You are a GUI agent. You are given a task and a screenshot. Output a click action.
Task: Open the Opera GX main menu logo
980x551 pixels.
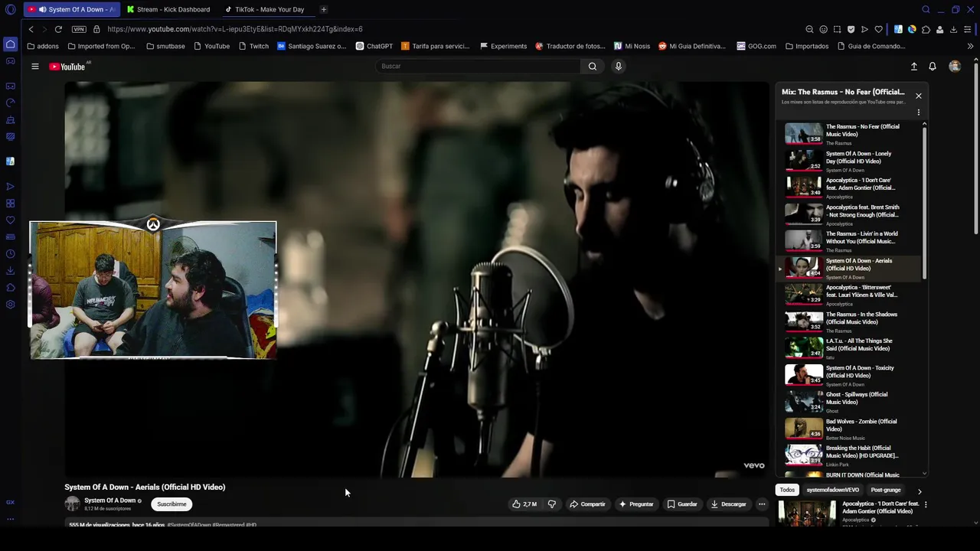tap(10, 9)
